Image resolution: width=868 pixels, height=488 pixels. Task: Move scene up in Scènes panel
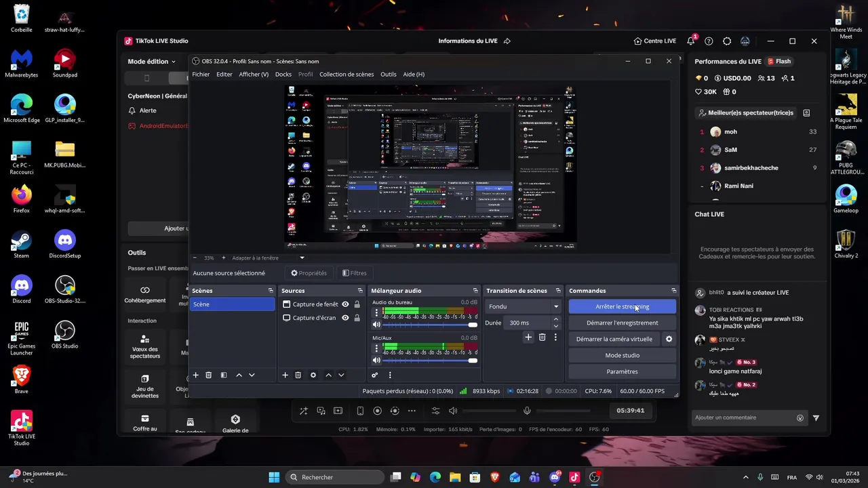[239, 375]
